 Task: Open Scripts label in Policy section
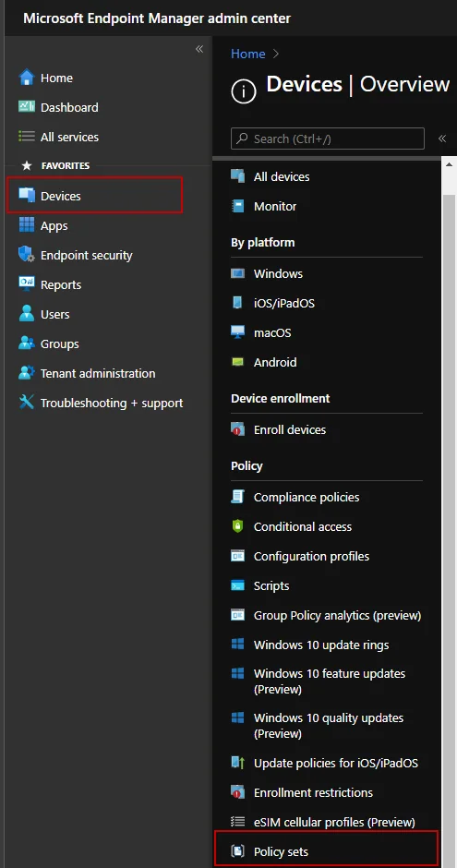(x=271, y=585)
